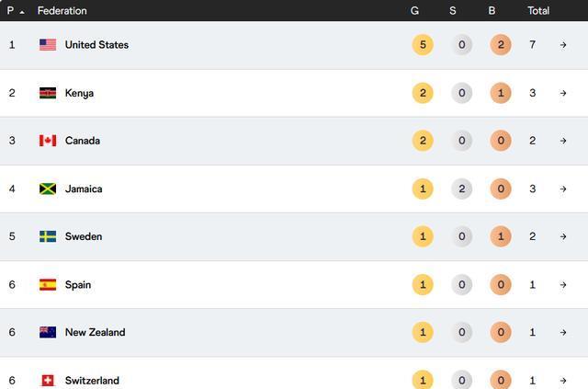Viewport: 588px width, 389px height.
Task: Expand Kenya row with arrow
Action: 563,93
